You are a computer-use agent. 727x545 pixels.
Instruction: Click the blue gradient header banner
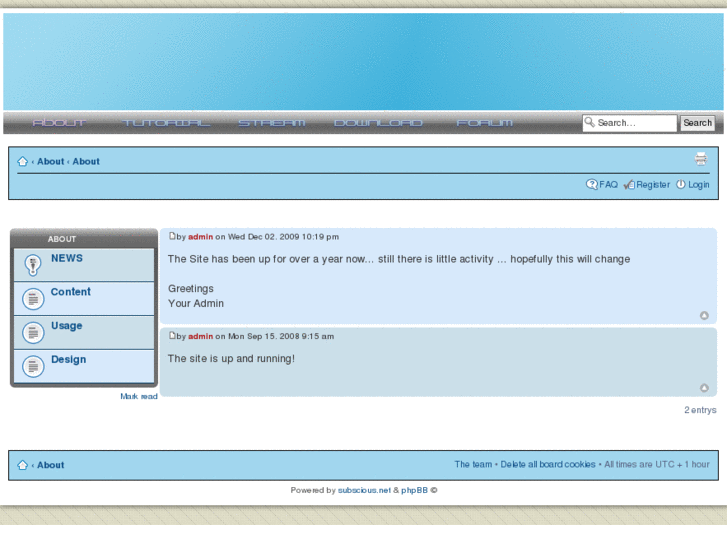[364, 62]
